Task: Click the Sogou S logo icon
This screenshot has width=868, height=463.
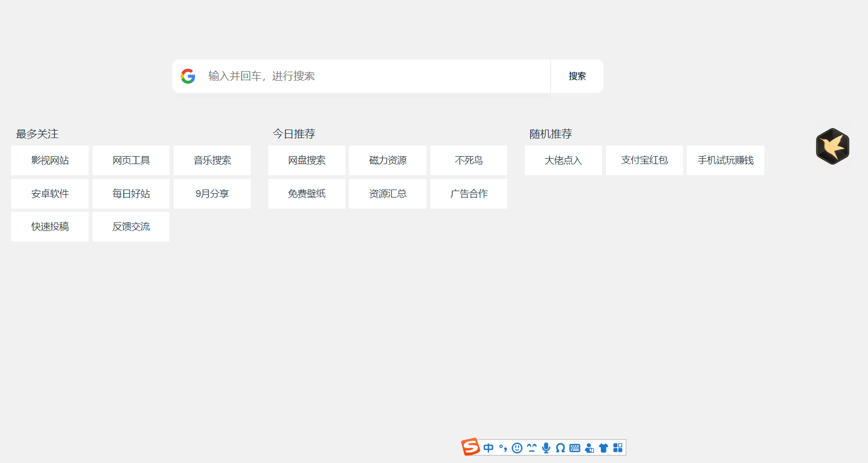Action: (470, 447)
